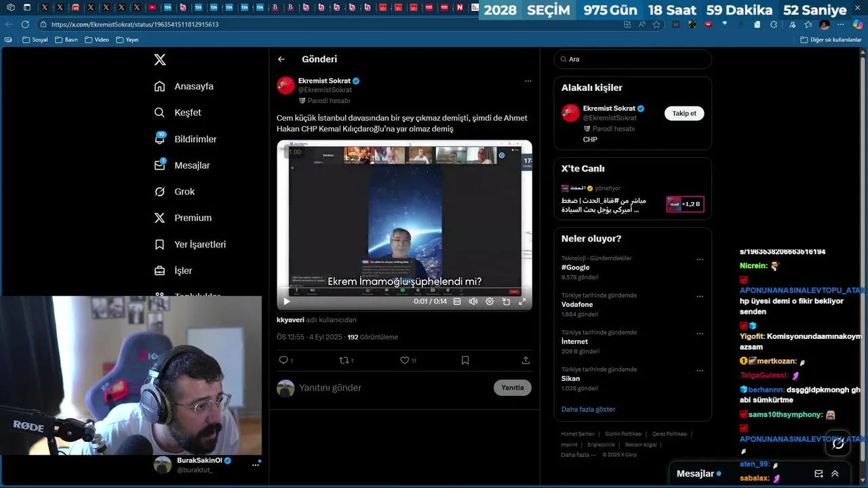Click the reply comment icon

(283, 361)
